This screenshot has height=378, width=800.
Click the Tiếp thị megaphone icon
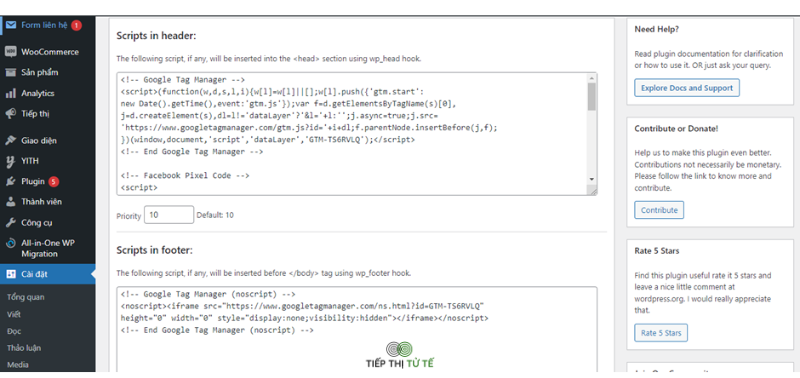(11, 113)
